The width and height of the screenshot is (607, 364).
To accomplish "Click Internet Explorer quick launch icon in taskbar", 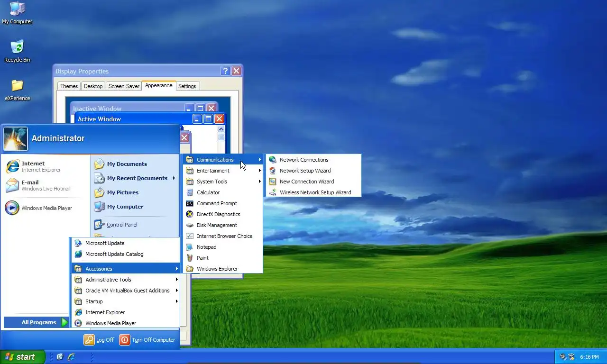I will [x=71, y=357].
